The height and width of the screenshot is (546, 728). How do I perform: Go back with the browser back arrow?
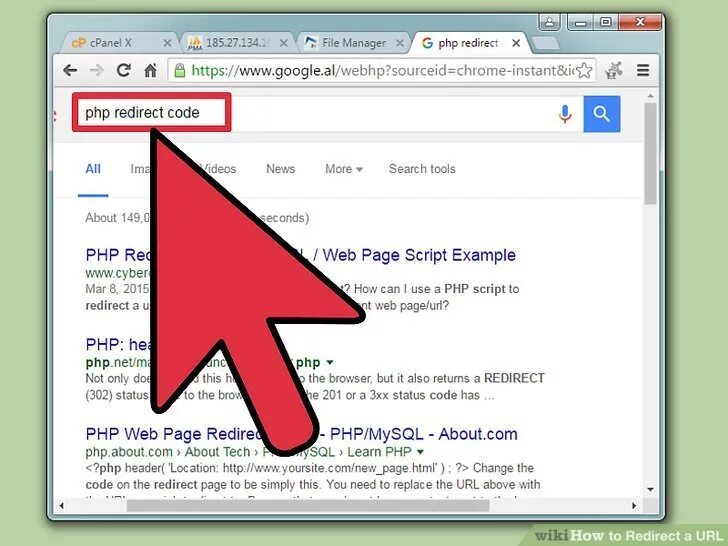click(x=70, y=71)
